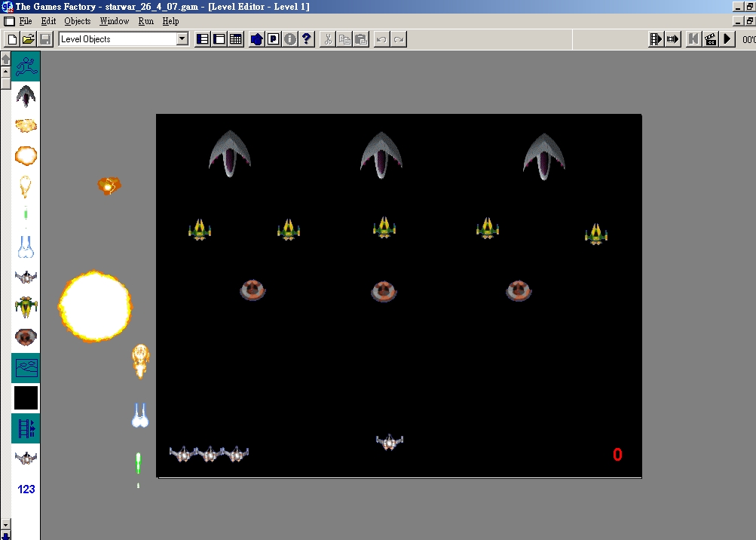Open the Event Editor grid icon
Viewport: 756px width, 540px height.
click(x=236, y=39)
